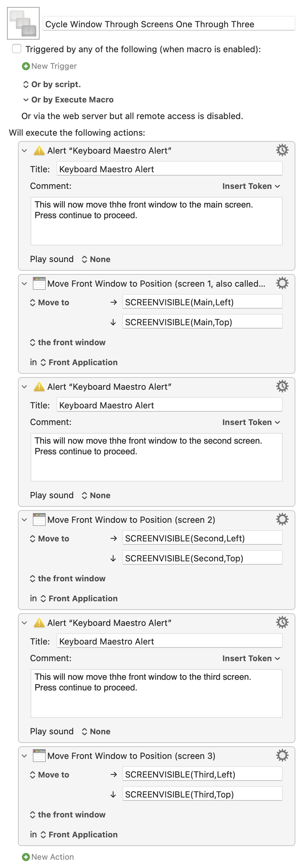302x868 pixels.
Task: Open Play sound popup in the third Alert
Action: pos(96,732)
